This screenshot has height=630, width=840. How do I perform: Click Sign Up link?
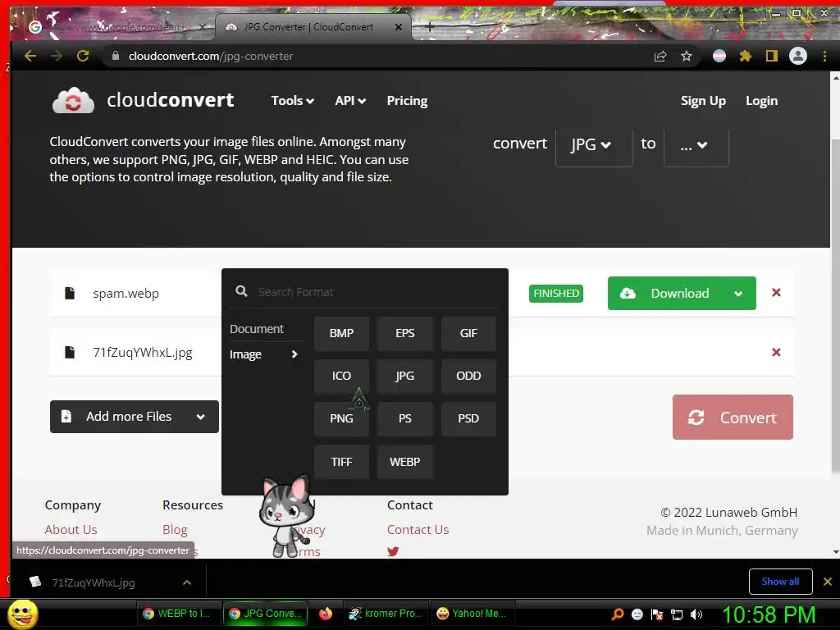click(x=703, y=101)
